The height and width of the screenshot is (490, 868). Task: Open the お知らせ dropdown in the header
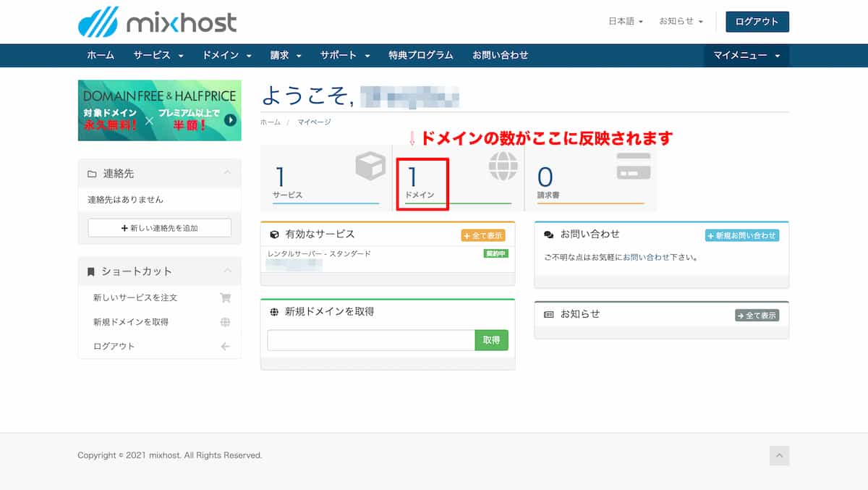coord(681,22)
